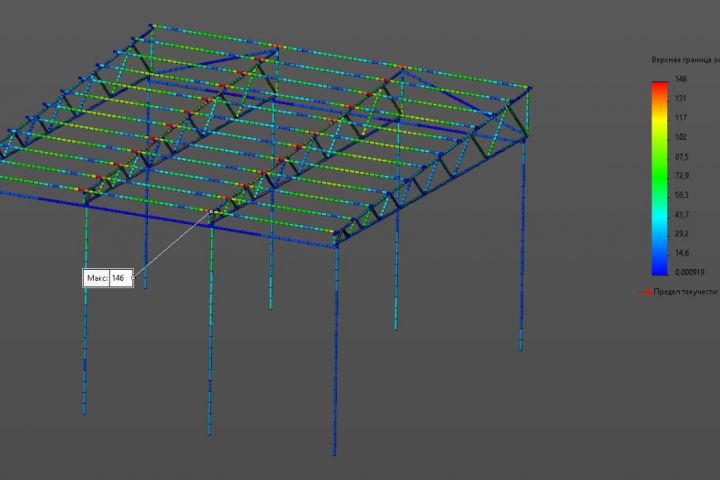
Task: Click minimum legend value 0,000919
Action: [689, 272]
